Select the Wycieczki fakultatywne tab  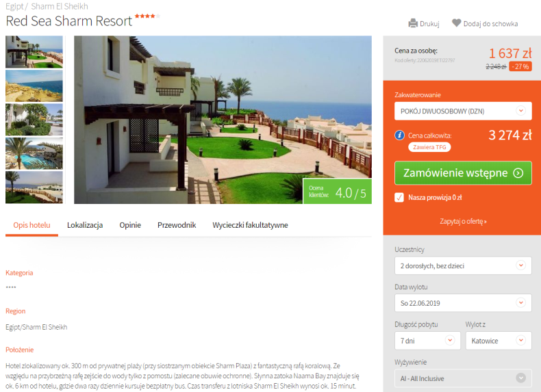point(250,225)
